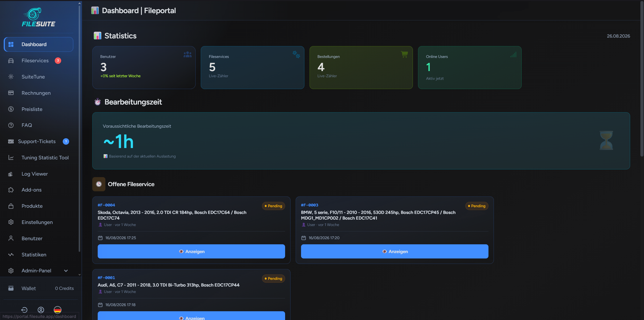Open the FAQ section
Image resolution: width=644 pixels, height=320 pixels.
click(39, 125)
